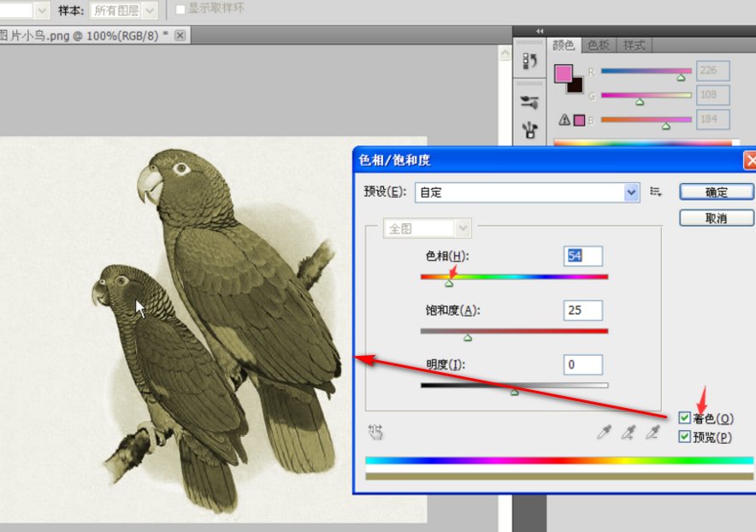Click the 取消 button
This screenshot has width=756, height=532.
point(716,218)
